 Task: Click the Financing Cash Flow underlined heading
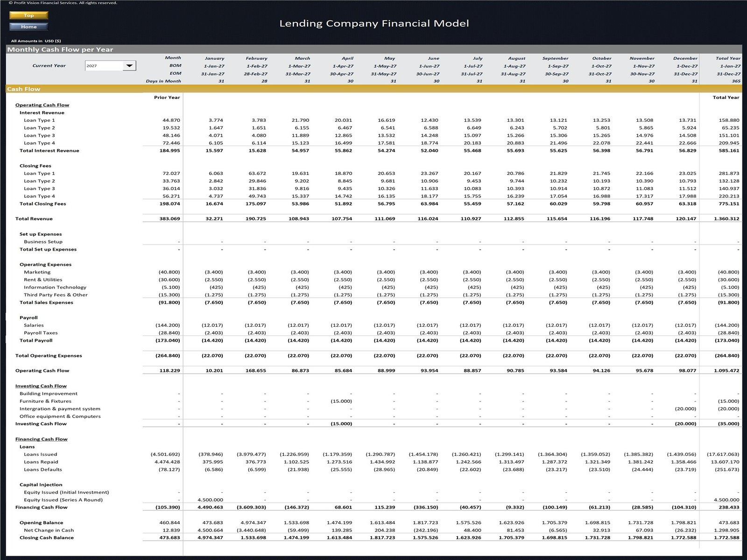tap(41, 439)
